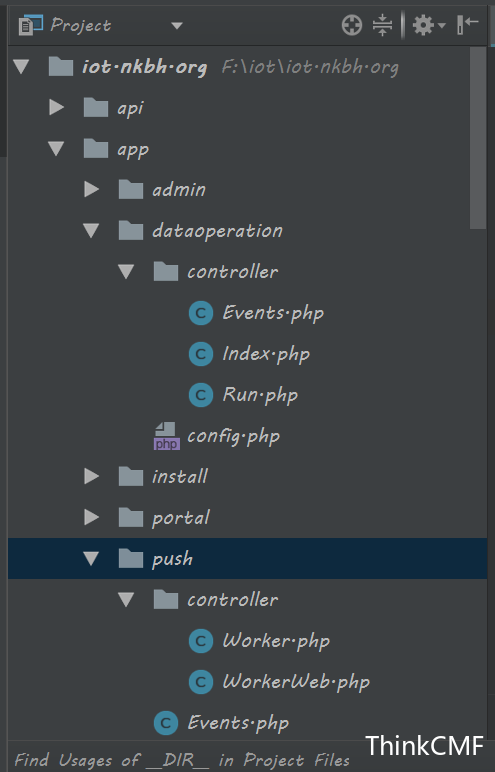The width and height of the screenshot is (495, 772).
Task: Select the portal folder
Action: [181, 518]
